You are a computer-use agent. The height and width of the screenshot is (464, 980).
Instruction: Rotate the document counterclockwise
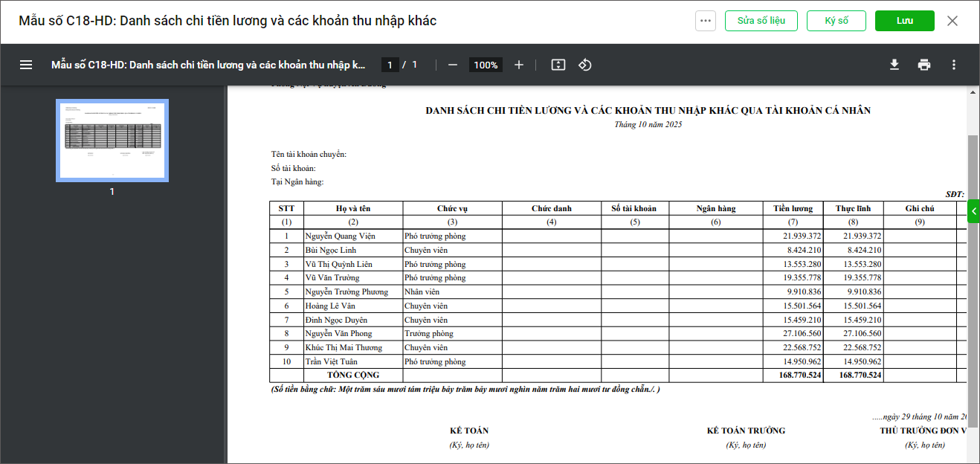(585, 65)
